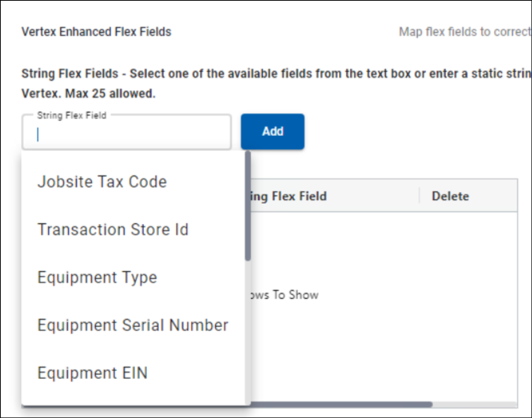Screen dimensions: 532x418
Task: Click the Delete column header
Action: [450, 196]
